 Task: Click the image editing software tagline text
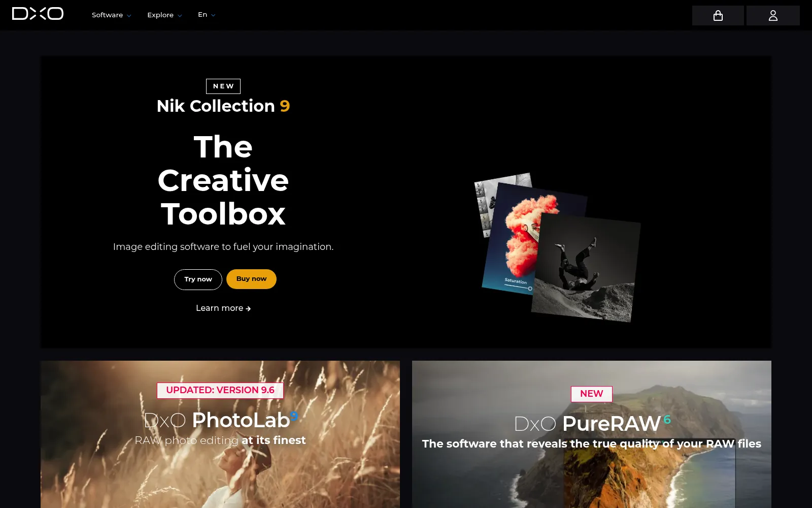click(x=223, y=247)
